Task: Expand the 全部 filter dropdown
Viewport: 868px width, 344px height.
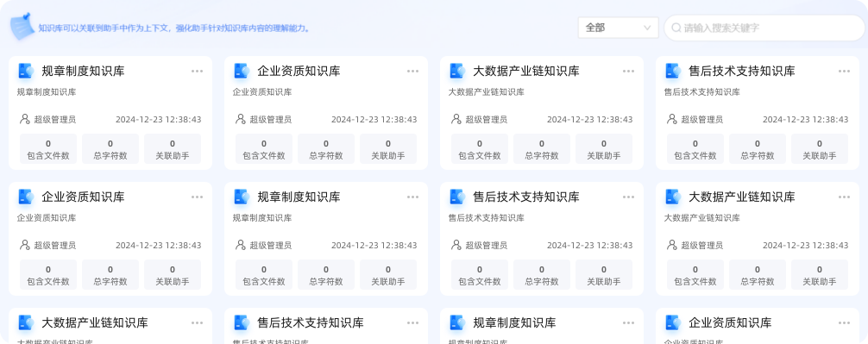Action: pos(618,28)
